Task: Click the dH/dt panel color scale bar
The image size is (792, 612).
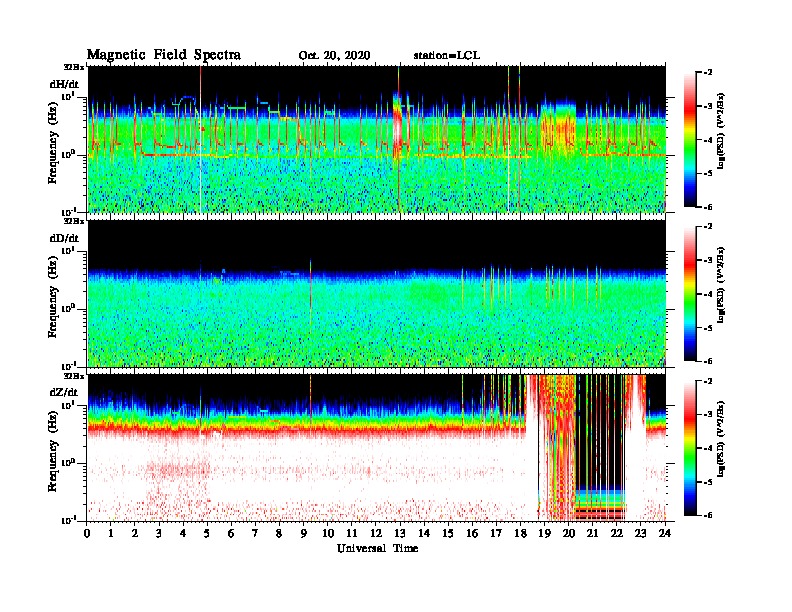Action: 690,139
